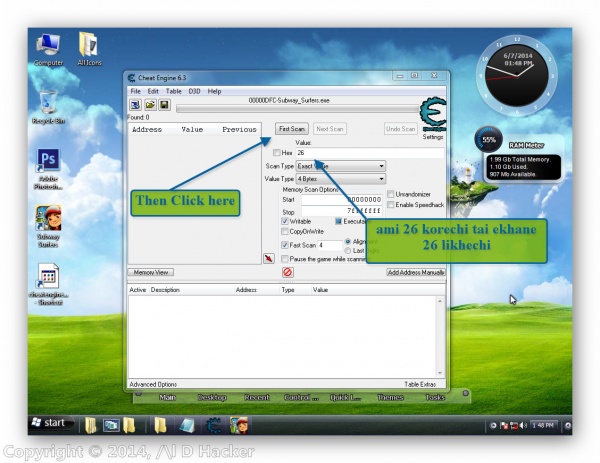The height and width of the screenshot is (463, 600).
Task: Select Adobe Photoshop desktop shortcut
Action: tap(48, 169)
